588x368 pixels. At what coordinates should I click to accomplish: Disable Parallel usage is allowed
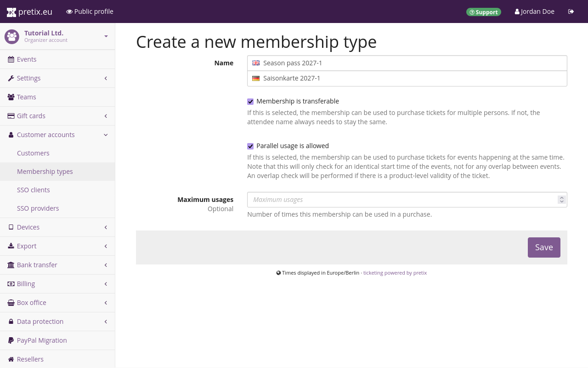pyautogui.click(x=250, y=146)
